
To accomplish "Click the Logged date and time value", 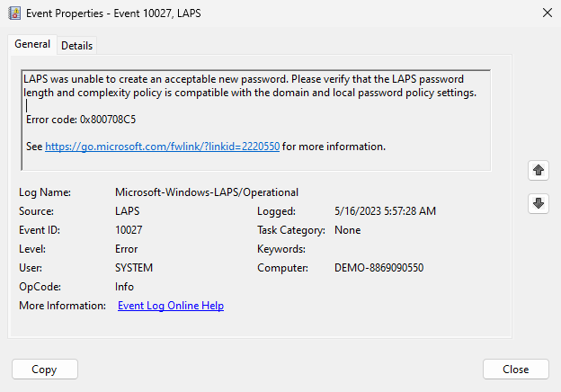I will [x=386, y=211].
